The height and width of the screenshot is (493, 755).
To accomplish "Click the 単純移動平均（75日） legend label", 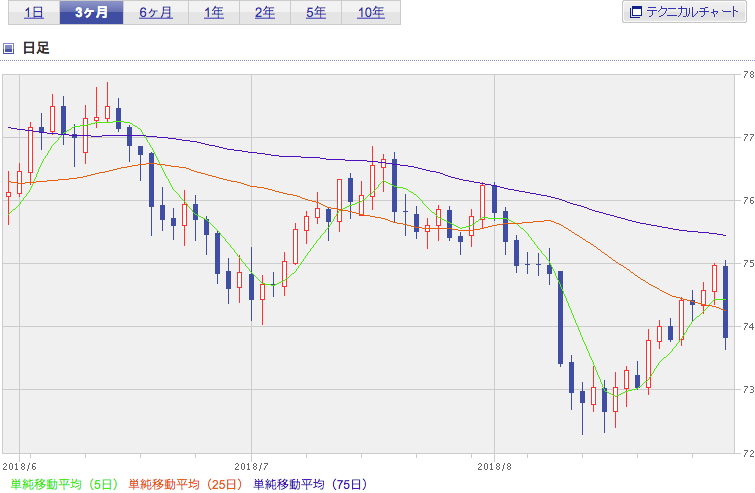I will pos(310,484).
